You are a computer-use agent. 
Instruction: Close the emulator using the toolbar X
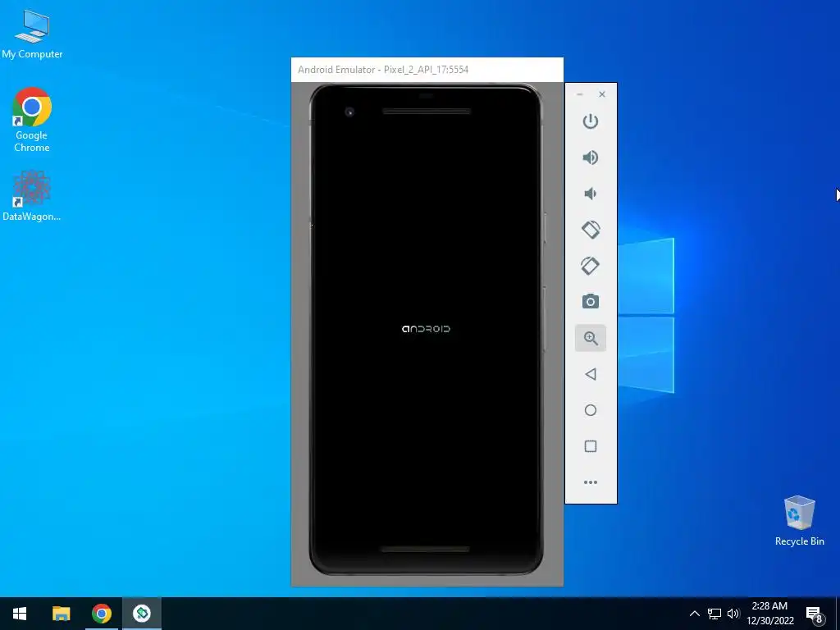pos(602,94)
